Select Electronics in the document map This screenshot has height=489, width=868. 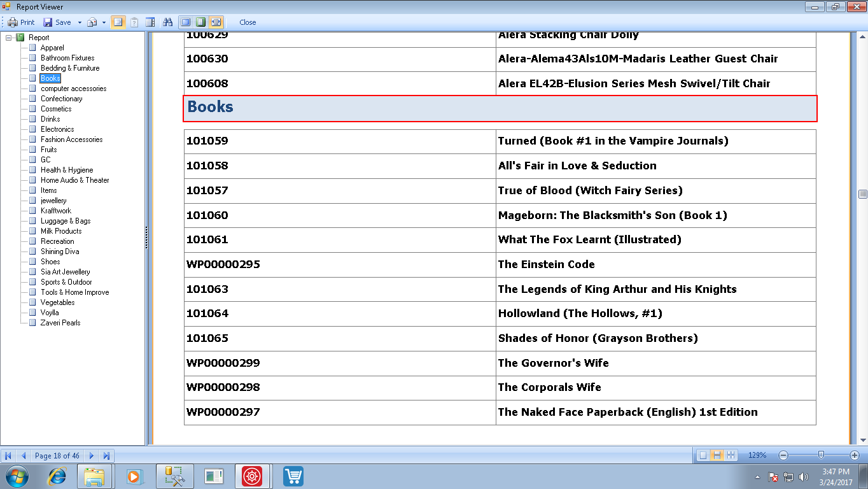pyautogui.click(x=57, y=129)
